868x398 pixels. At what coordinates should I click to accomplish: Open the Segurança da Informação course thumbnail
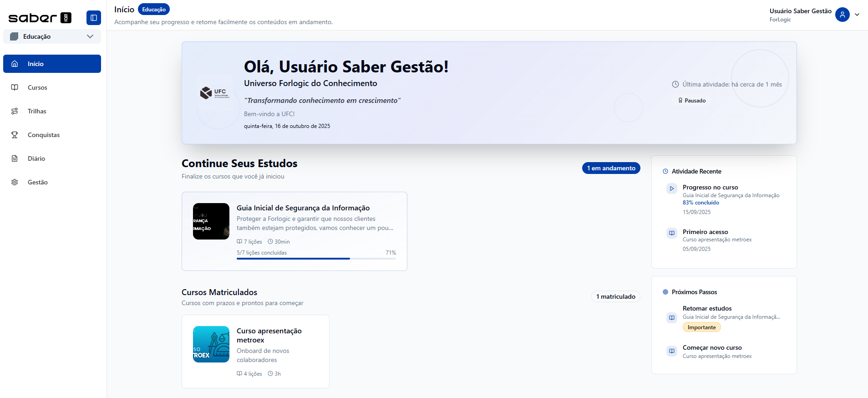pos(211,221)
